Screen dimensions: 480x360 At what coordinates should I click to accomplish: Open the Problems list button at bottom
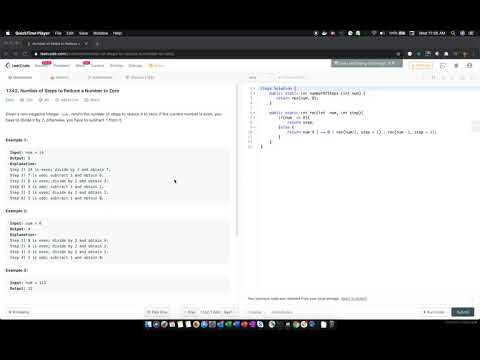coord(19,312)
